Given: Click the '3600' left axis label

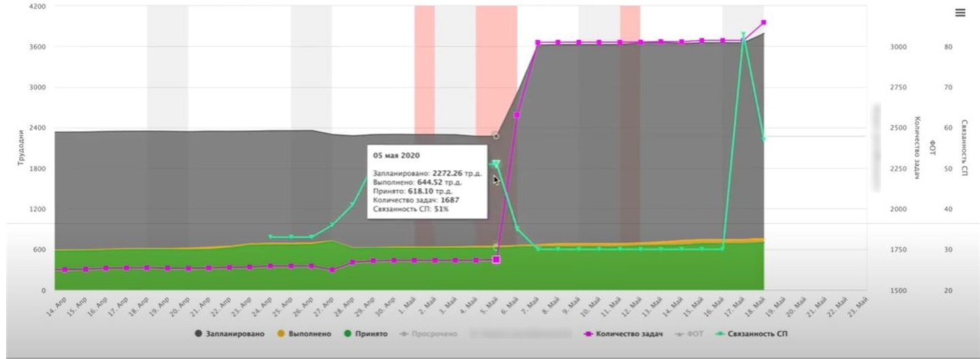Looking at the screenshot, I should [x=37, y=47].
